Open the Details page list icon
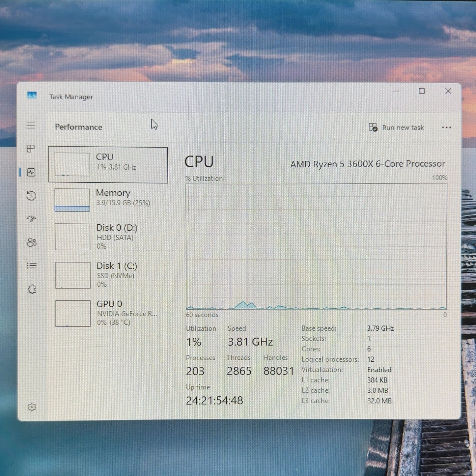The width and height of the screenshot is (476, 476). [32, 266]
